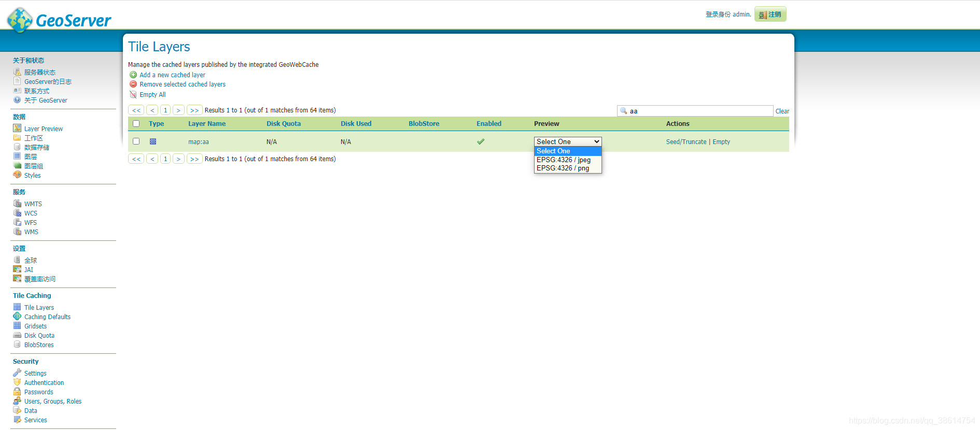This screenshot has height=430, width=980.
Task: Click the BlobStores cylinder icon
Action: pos(17,344)
